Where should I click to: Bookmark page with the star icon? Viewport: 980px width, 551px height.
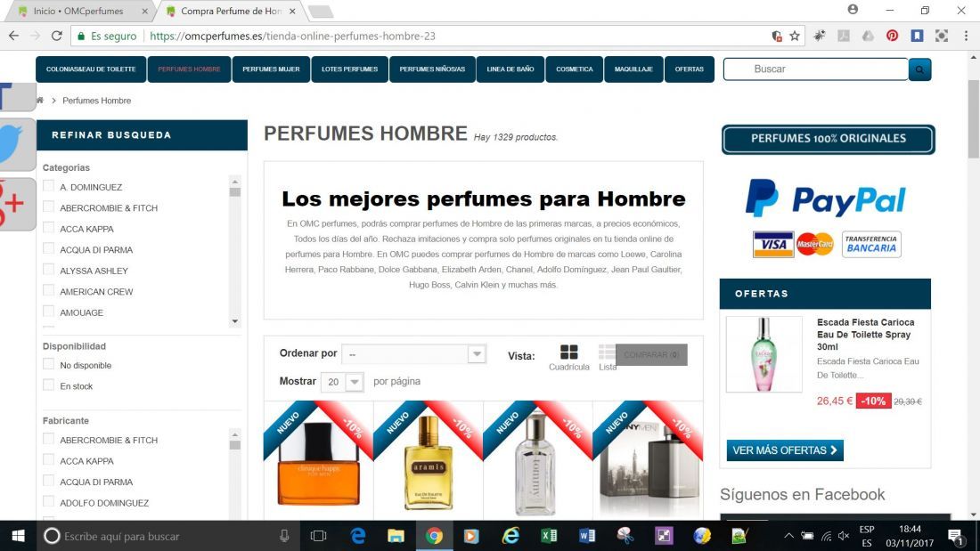[795, 36]
